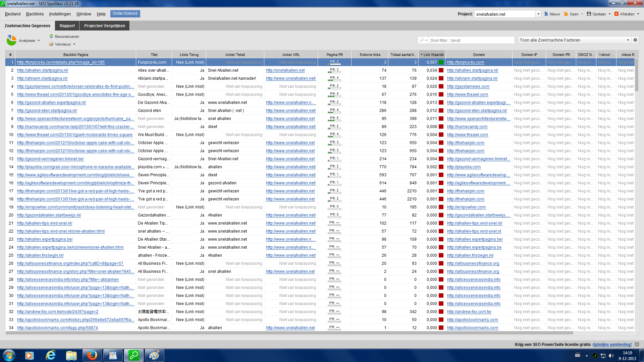Click the taskbar clock showing 14:19
Image resolution: width=644 pixels, height=362 pixels.
[627, 356]
